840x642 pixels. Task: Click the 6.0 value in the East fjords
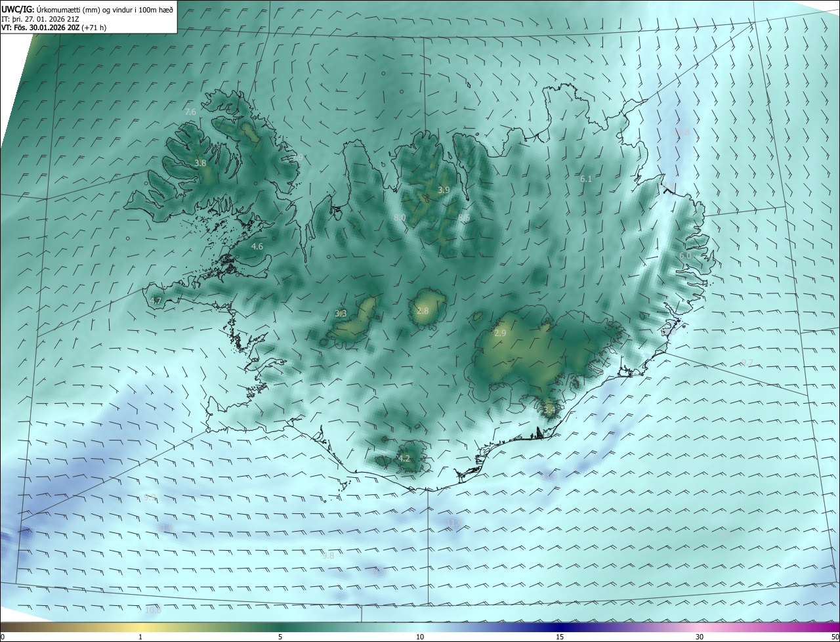(685, 255)
